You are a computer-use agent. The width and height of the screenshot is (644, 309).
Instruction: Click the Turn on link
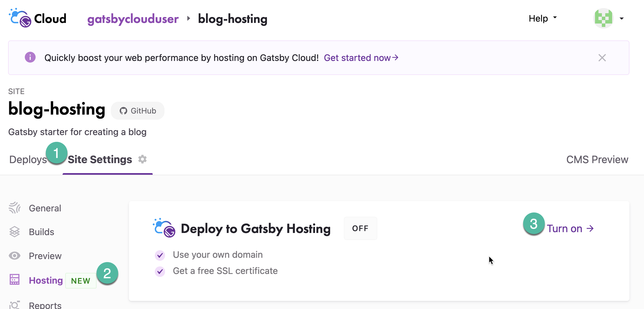(x=571, y=228)
